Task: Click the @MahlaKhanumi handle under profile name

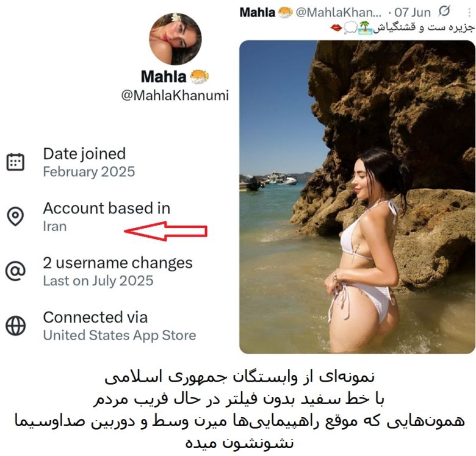Action: tap(175, 95)
